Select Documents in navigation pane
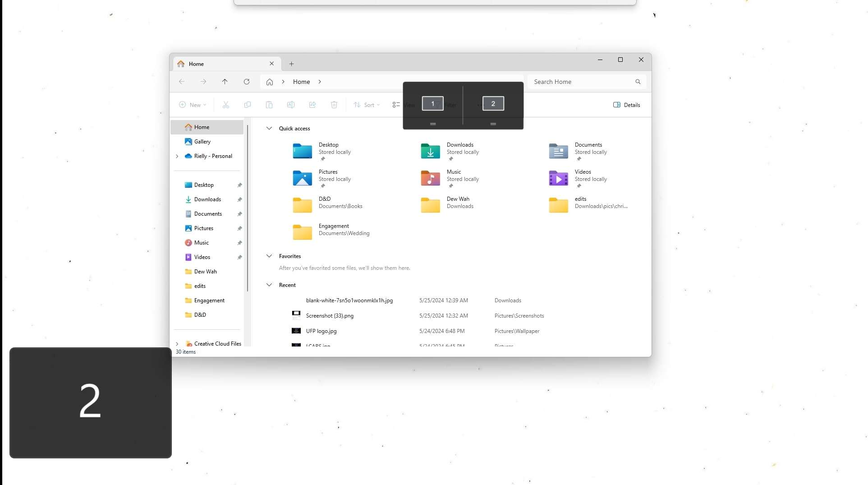This screenshot has height=485, width=868. [207, 214]
